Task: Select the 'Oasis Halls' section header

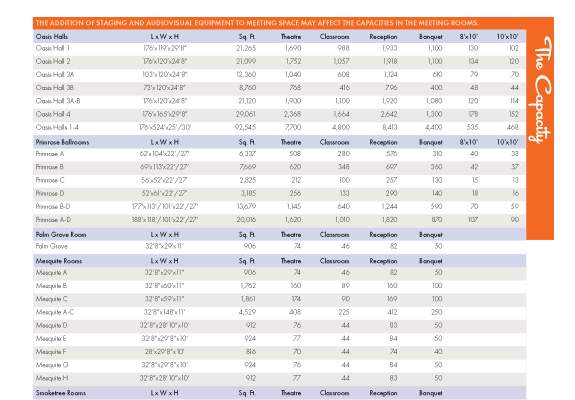Action: (x=52, y=37)
